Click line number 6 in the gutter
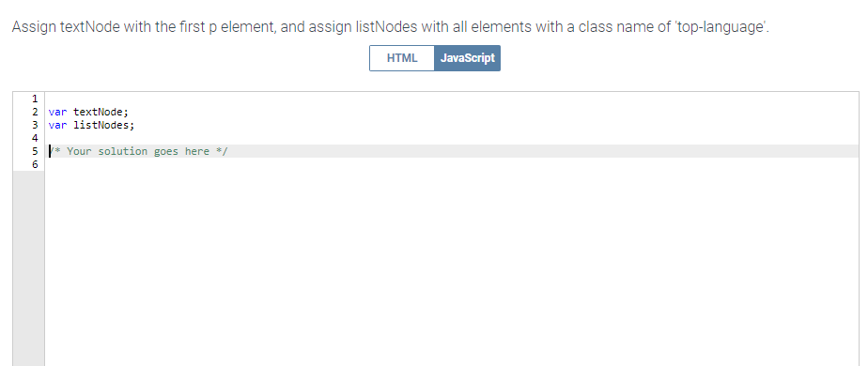The width and height of the screenshot is (868, 366). coord(35,164)
